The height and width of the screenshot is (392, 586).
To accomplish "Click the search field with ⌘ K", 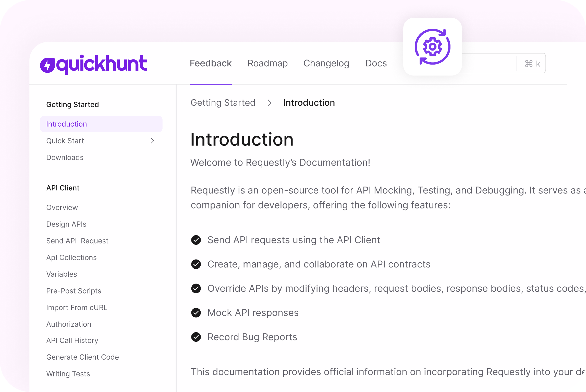I will 503,63.
